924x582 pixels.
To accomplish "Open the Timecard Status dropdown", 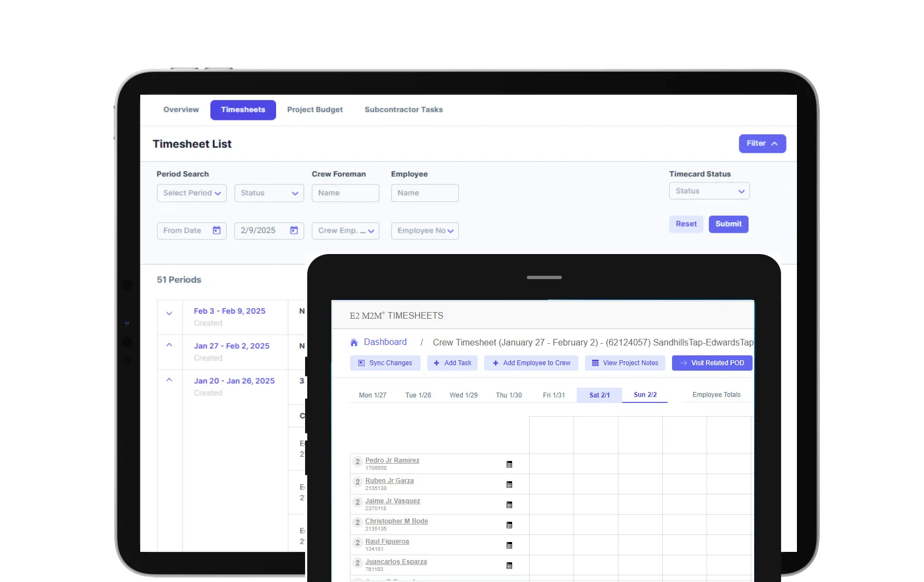I will point(709,191).
